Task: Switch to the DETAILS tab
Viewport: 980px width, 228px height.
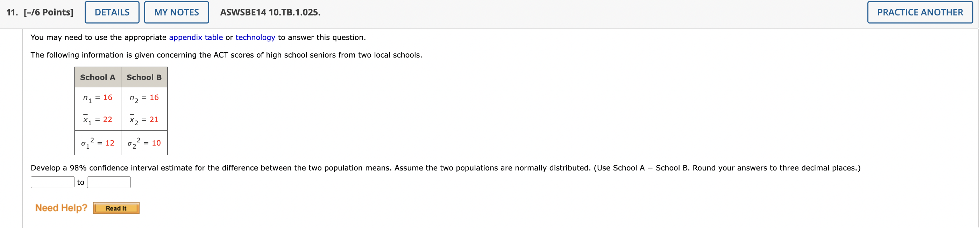Action: (112, 12)
